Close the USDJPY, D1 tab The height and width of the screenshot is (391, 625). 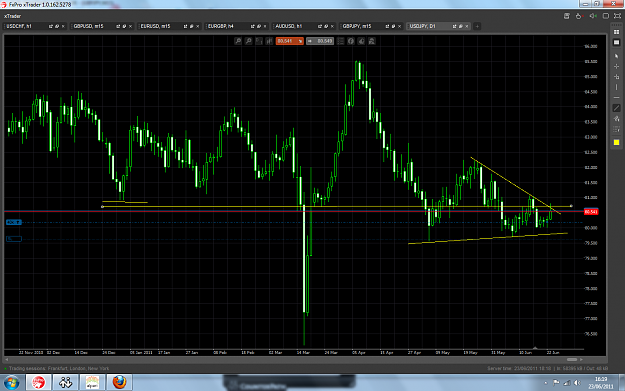point(467,26)
